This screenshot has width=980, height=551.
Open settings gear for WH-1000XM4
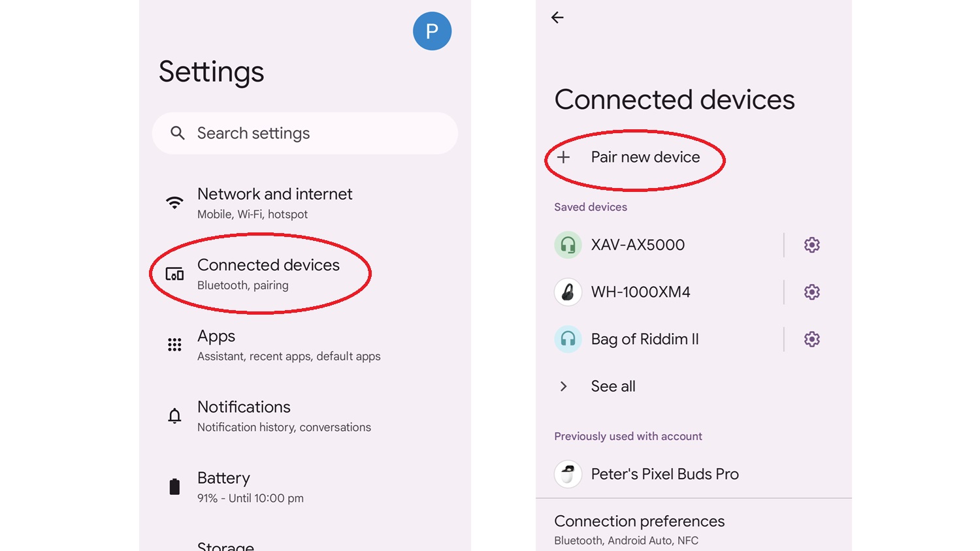(811, 292)
